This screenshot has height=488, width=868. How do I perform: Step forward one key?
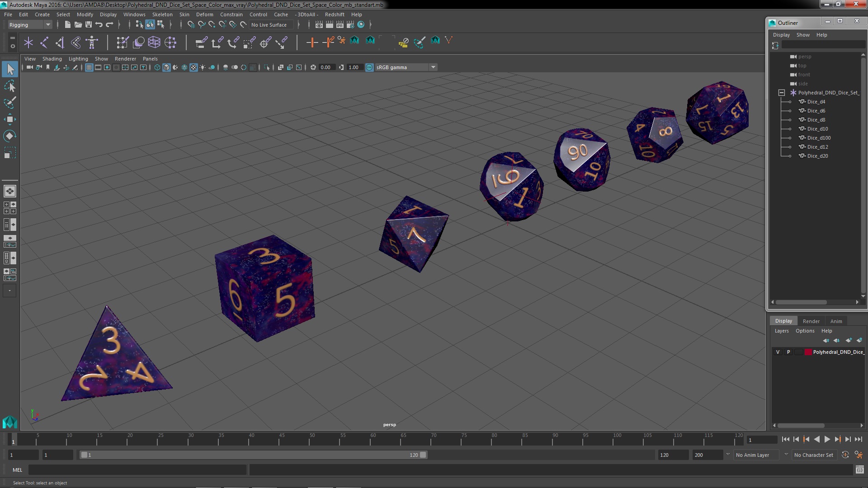837,439
